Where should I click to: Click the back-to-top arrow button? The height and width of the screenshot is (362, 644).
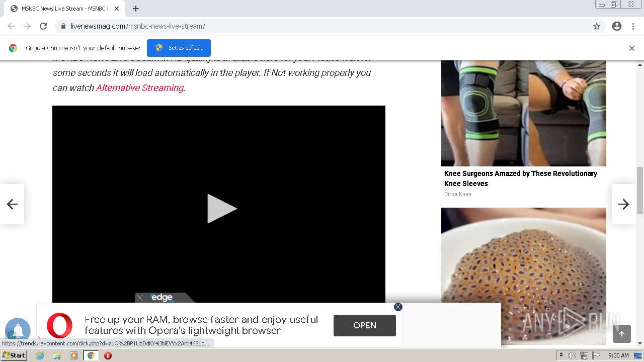click(x=622, y=334)
